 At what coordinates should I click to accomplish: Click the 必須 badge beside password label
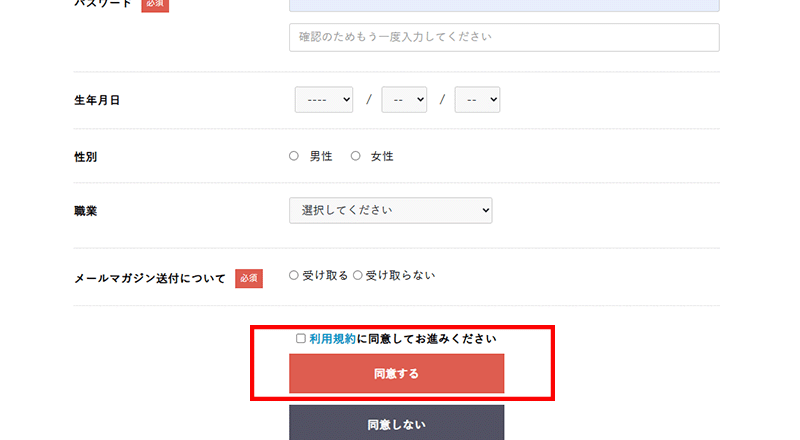click(155, 4)
